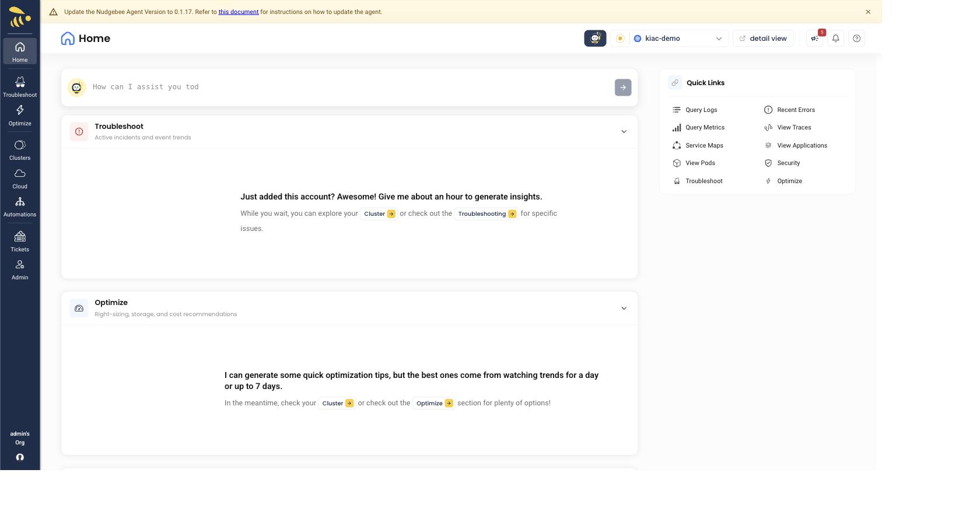Click the announcements megaphone icon with badge
Screen dimensions: 980x522
(x=815, y=38)
